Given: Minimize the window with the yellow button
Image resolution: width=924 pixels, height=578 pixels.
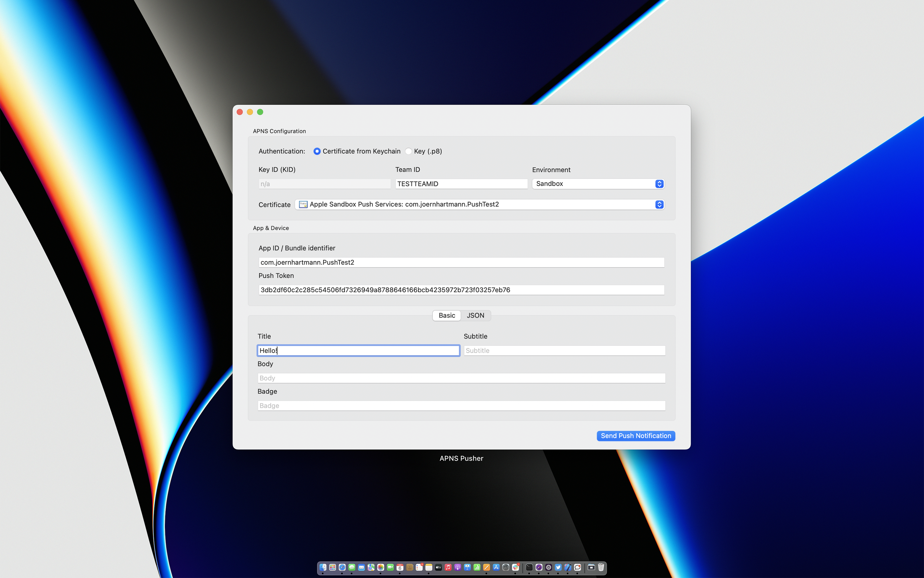Looking at the screenshot, I should 250,112.
